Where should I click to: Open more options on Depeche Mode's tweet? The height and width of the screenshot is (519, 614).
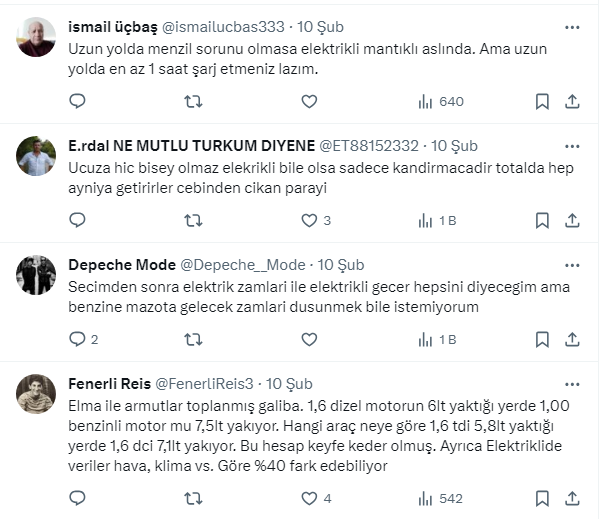[x=571, y=264]
